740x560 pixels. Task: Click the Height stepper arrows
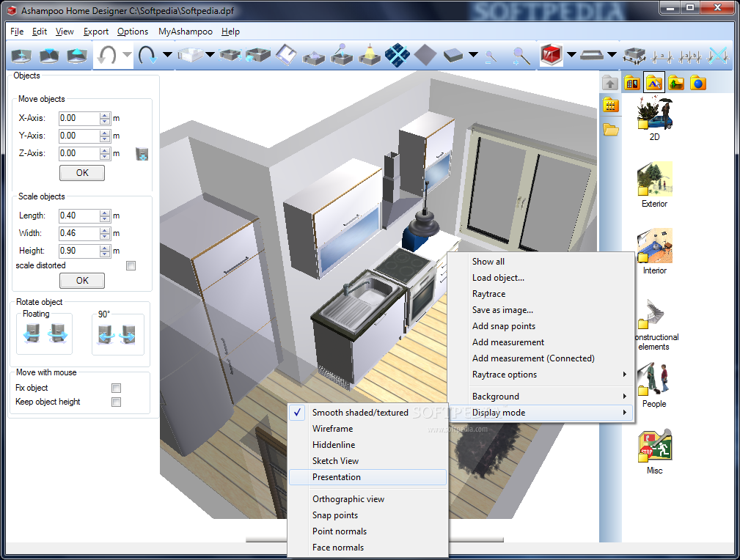(105, 251)
